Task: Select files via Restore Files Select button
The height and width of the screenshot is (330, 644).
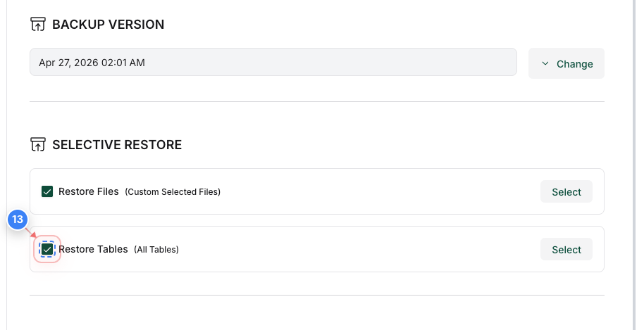Action: coord(566,192)
